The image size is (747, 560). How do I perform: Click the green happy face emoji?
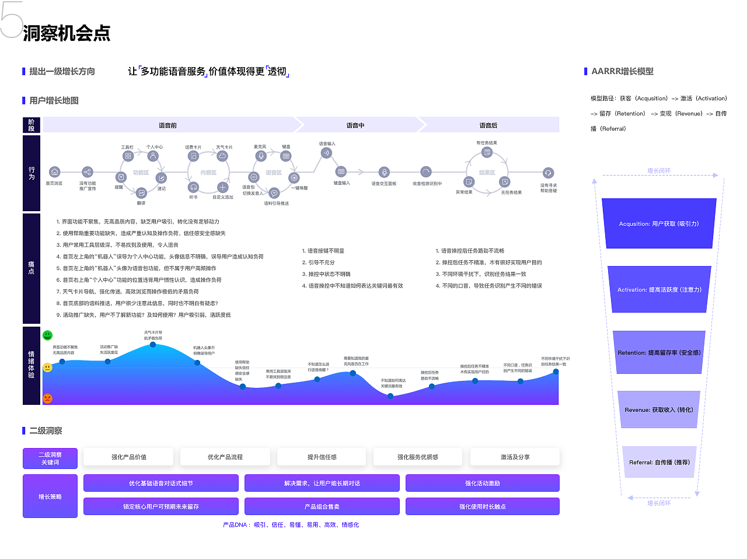pos(48,335)
